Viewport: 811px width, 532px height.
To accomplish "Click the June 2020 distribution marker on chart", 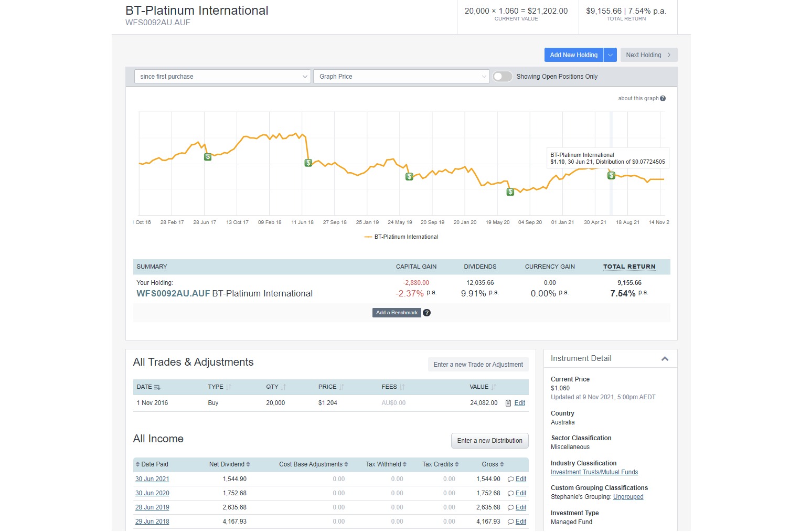I will 510,192.
